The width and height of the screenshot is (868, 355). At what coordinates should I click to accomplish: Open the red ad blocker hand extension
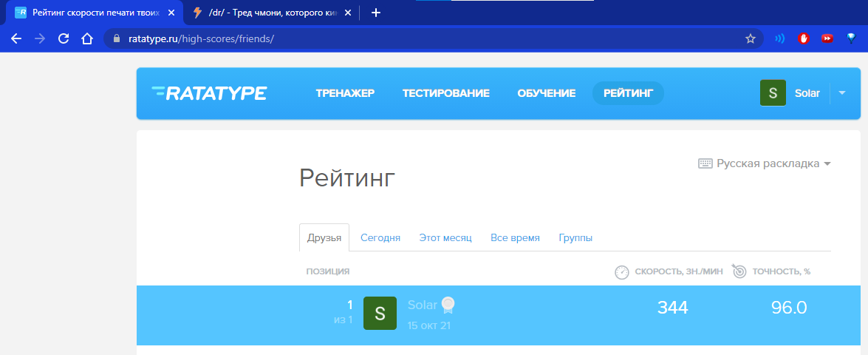[803, 38]
